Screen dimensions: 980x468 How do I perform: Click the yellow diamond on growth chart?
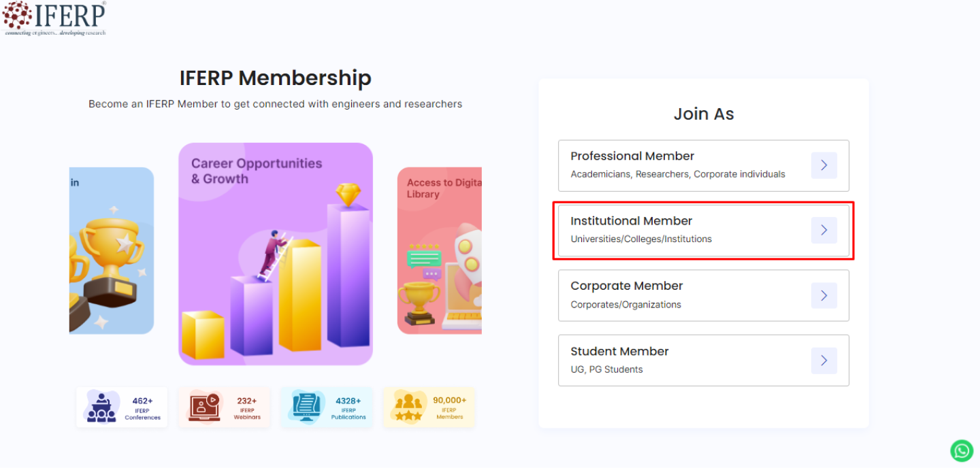click(348, 195)
